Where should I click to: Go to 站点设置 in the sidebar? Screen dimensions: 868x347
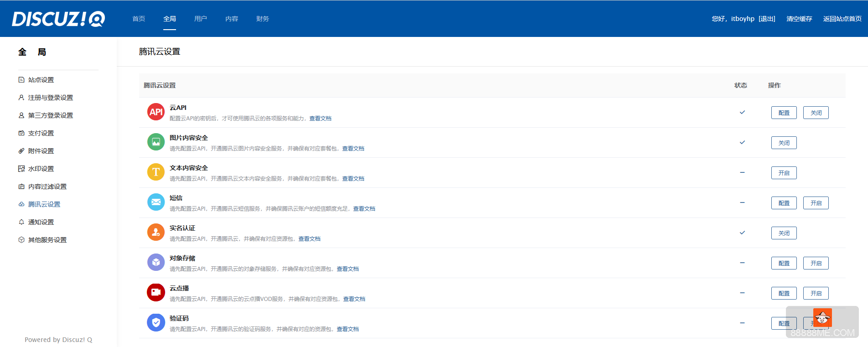pyautogui.click(x=41, y=80)
